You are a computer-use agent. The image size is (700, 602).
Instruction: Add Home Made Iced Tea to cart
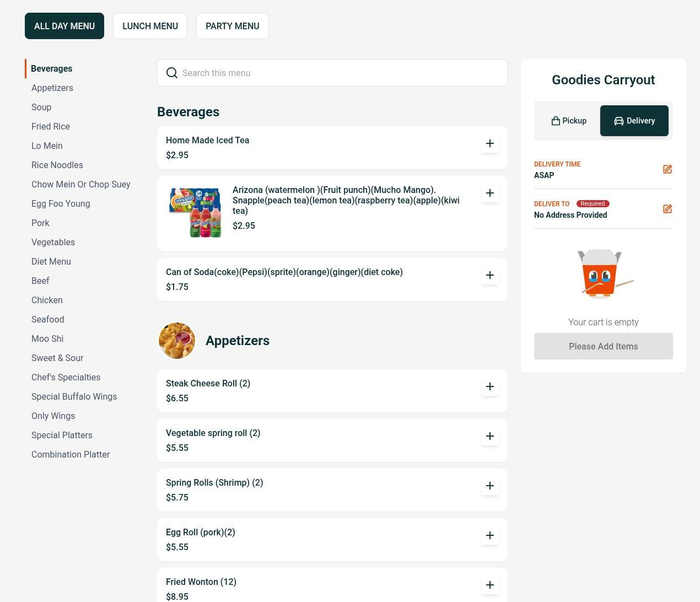489,144
